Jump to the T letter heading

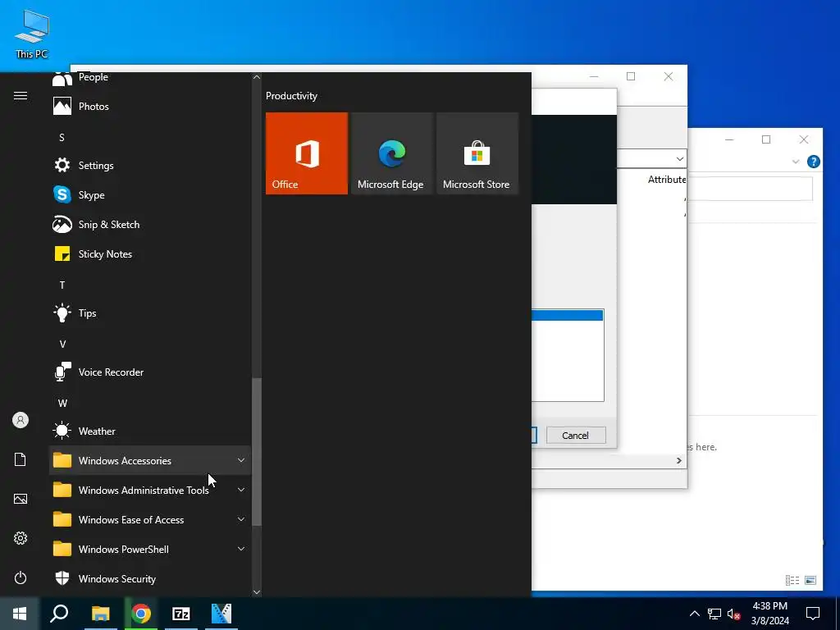(x=62, y=285)
